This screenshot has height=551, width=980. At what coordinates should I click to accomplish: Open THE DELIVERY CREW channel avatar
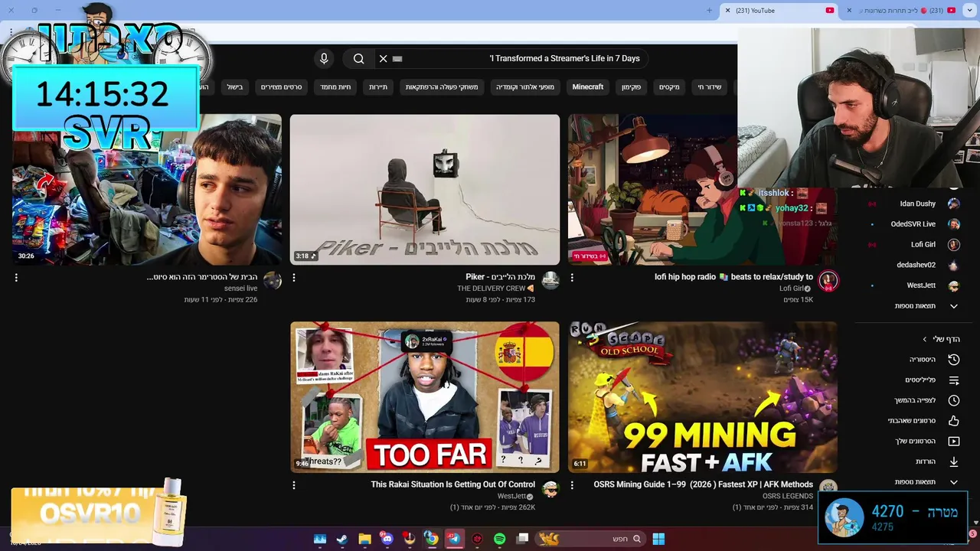coord(550,281)
